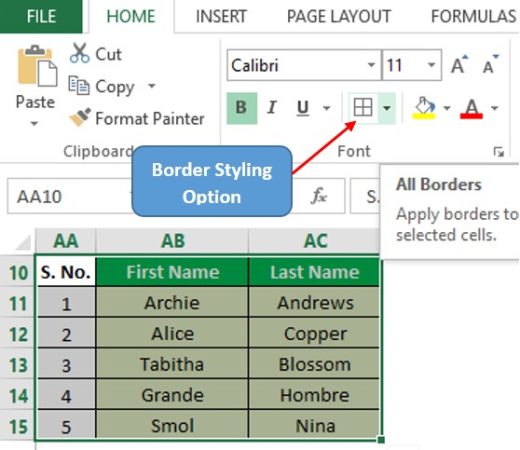Click the Increase Font Size icon
The height and width of the screenshot is (450, 520).
(459, 65)
